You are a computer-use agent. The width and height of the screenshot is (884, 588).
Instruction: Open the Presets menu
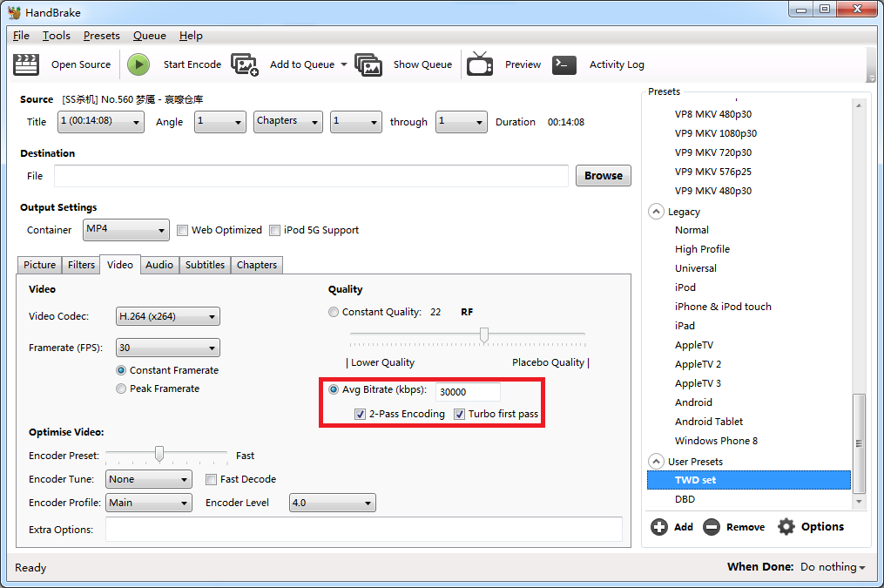[x=102, y=36]
